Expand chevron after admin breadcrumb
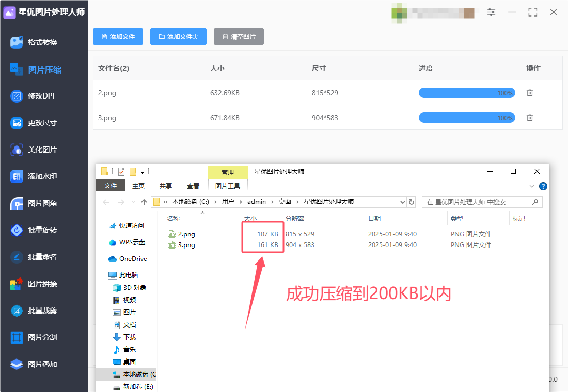 pos(272,202)
